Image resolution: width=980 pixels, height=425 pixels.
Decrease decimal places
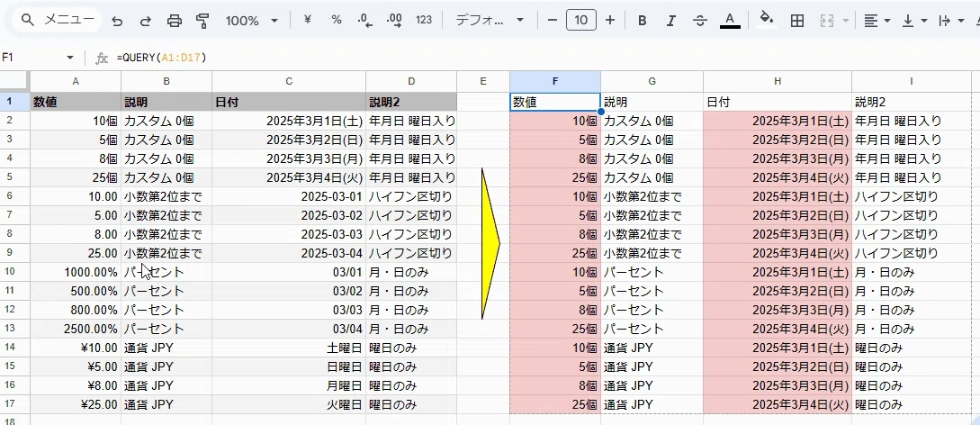pos(365,20)
